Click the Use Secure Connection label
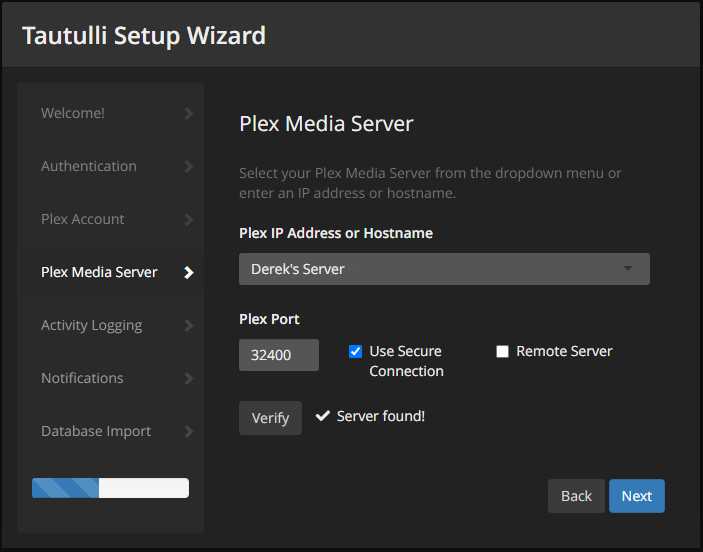The width and height of the screenshot is (703, 552). pyautogui.click(x=406, y=361)
